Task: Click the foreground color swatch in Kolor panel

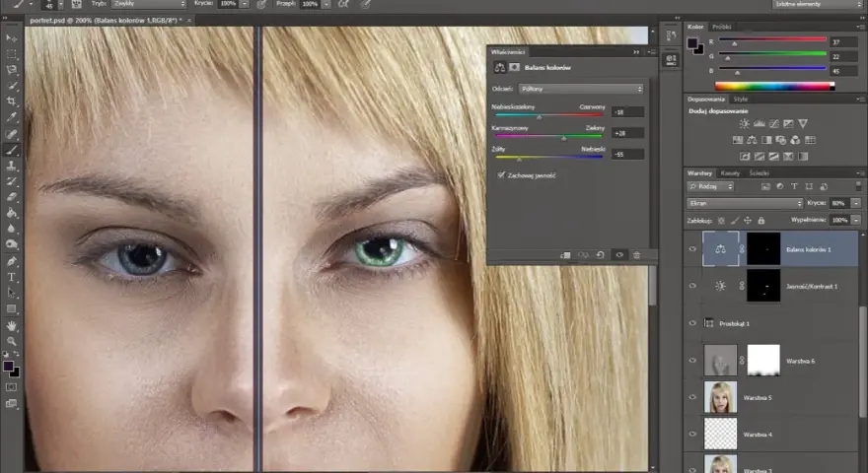Action: 692,42
